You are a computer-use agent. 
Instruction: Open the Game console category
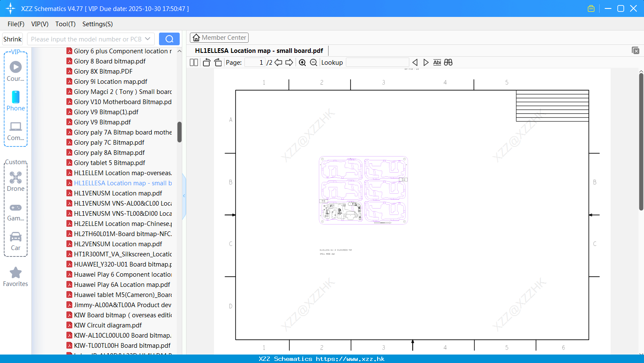(16, 212)
